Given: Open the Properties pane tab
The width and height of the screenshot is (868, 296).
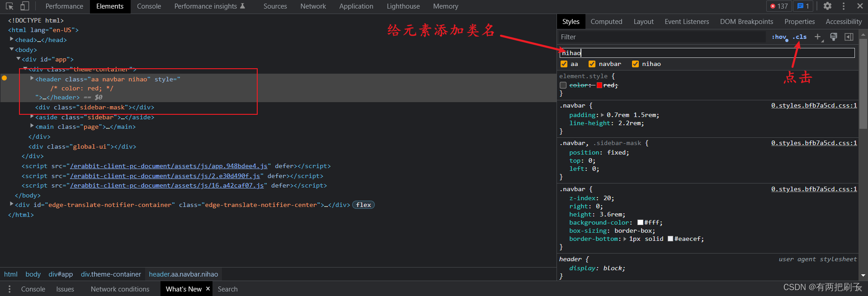Looking at the screenshot, I should coord(799,22).
